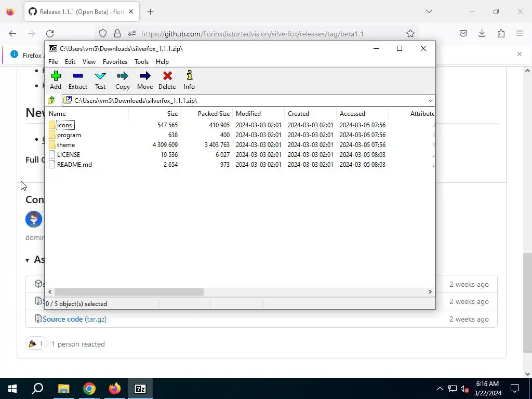
Task: Click the site permissions icon in address bar
Action: (132, 34)
